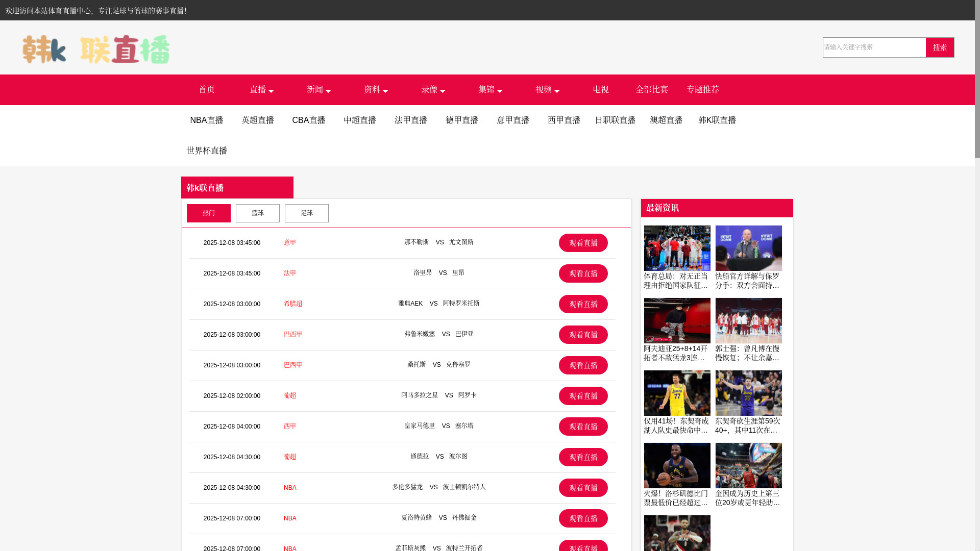This screenshot has height=551, width=980.
Task: Open the NBA直播 link
Action: [207, 120]
